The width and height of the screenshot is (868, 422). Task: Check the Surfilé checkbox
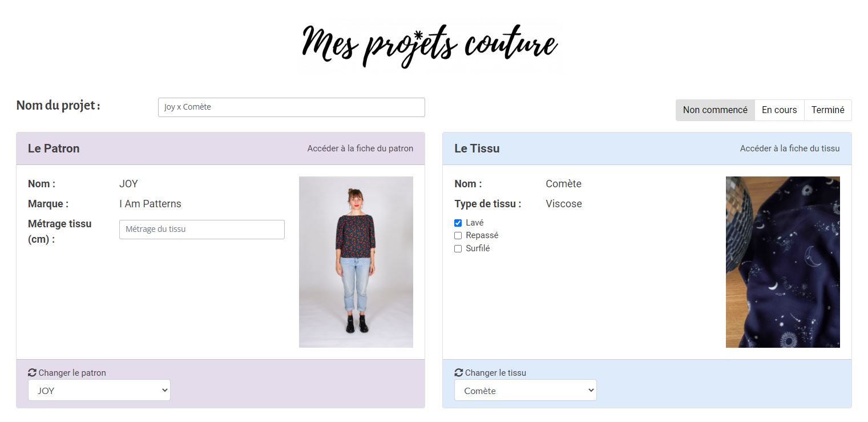[x=458, y=248]
